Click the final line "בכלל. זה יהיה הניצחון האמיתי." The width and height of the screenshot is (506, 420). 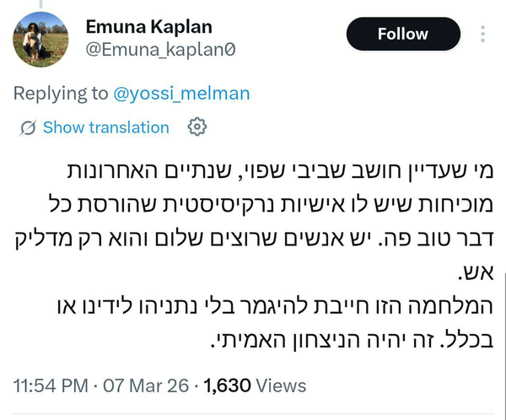[x=346, y=321]
